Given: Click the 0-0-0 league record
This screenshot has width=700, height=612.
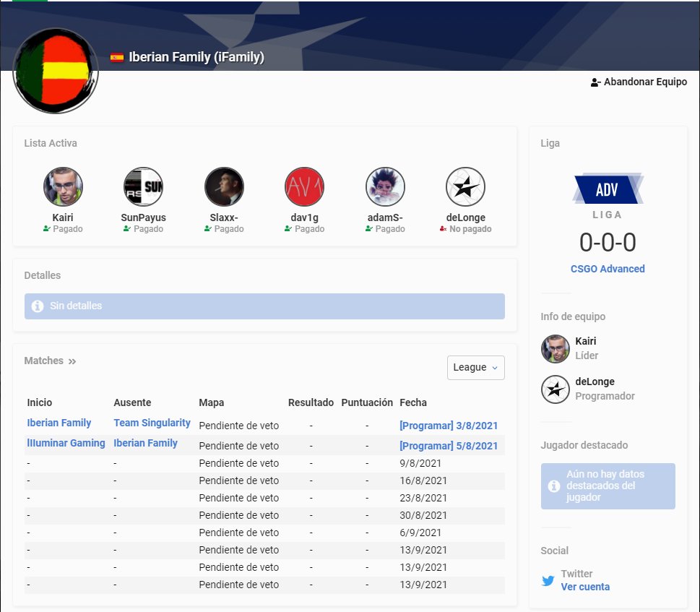Looking at the screenshot, I should [608, 242].
